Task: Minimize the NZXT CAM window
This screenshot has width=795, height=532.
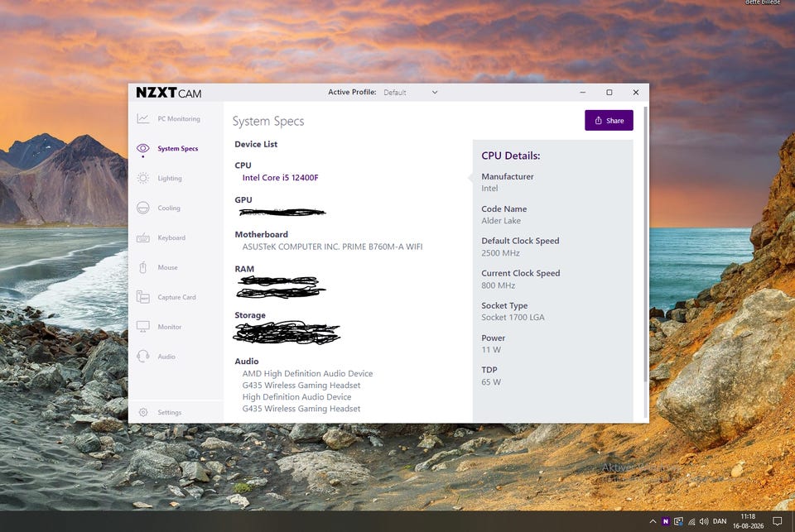Action: (x=582, y=92)
